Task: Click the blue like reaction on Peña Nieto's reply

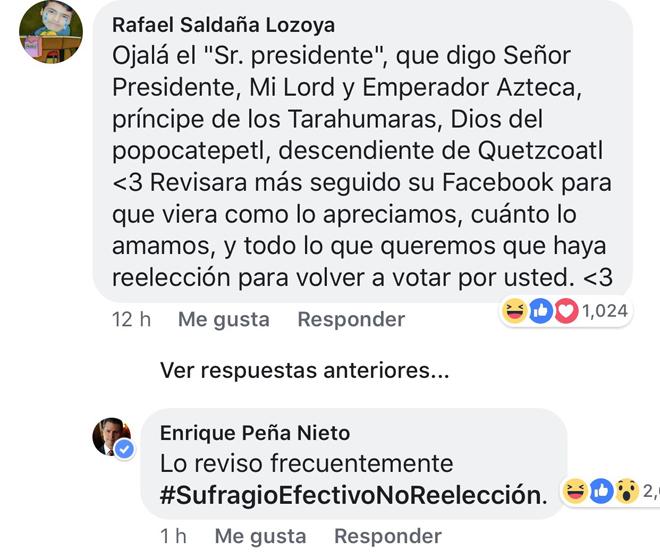Action: point(601,490)
